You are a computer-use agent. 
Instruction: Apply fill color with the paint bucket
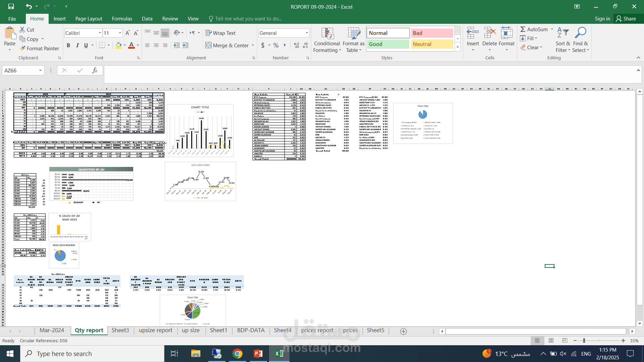118,45
